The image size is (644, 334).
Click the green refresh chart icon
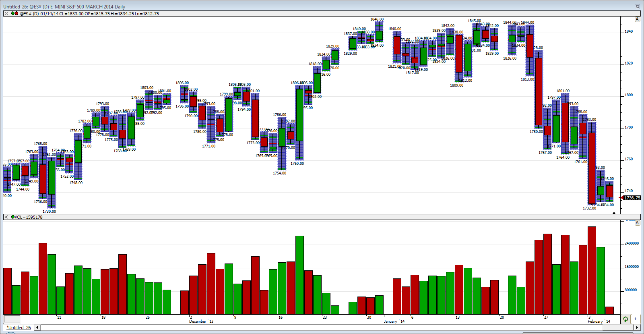[x=625, y=319]
